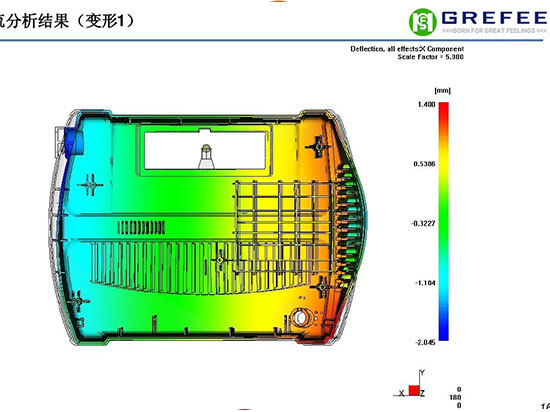Click the white rectangular window cutout in the model
This screenshot has width=550, height=412.
pyautogui.click(x=205, y=151)
